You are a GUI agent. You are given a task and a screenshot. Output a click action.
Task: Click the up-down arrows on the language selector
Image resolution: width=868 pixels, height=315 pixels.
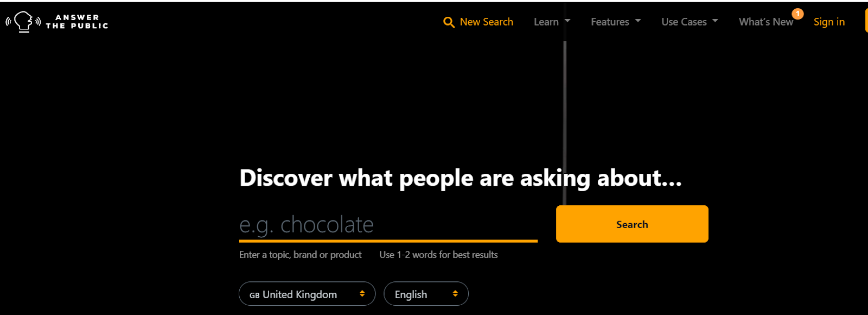click(455, 294)
